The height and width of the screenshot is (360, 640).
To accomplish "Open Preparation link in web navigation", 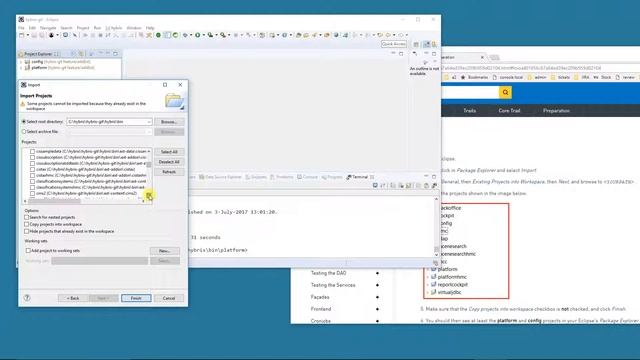I will click(x=556, y=111).
